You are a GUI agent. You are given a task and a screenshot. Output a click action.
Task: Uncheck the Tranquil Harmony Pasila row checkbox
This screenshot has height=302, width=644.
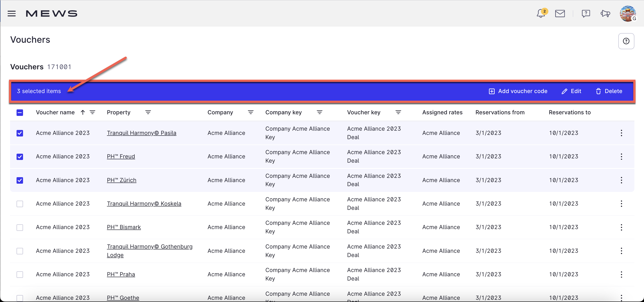[20, 133]
